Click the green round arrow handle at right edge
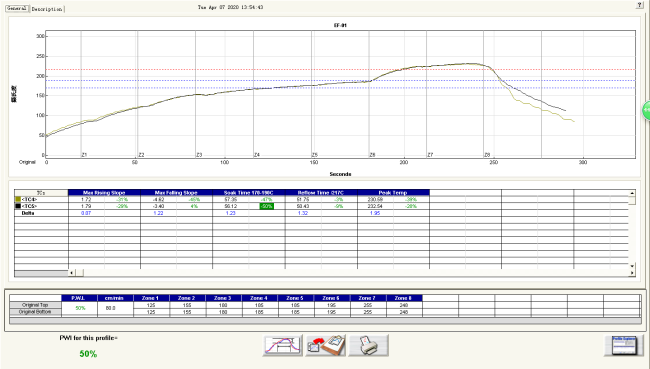The image size is (650, 369). pyautogui.click(x=646, y=111)
